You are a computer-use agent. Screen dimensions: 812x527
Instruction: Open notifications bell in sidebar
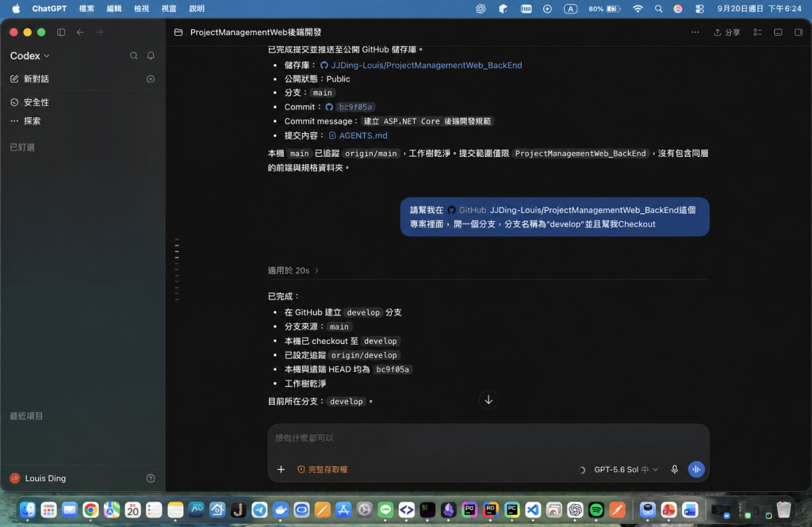[151, 55]
